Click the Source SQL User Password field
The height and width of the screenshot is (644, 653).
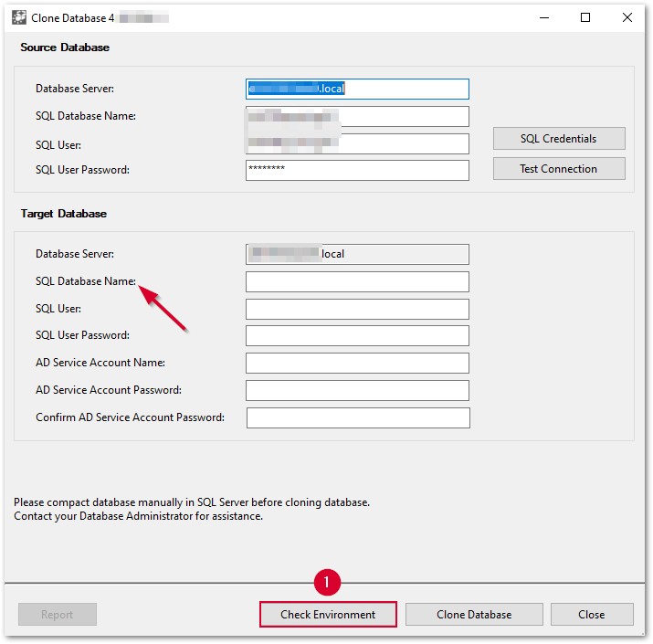click(357, 171)
